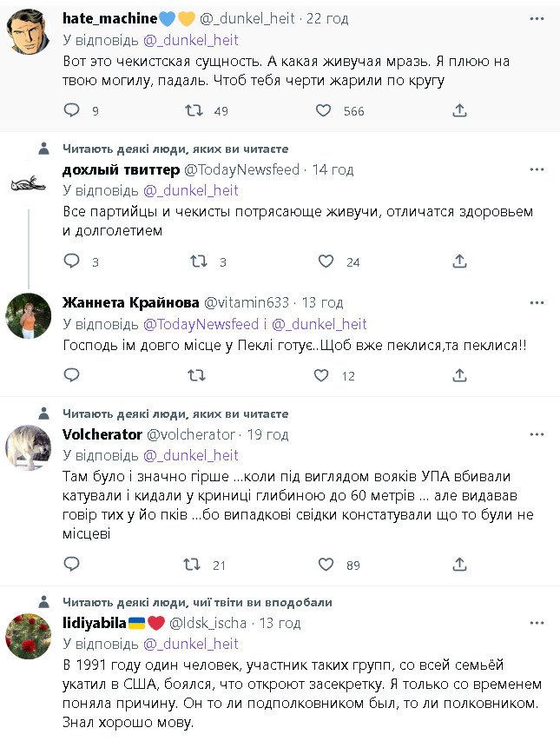The width and height of the screenshot is (560, 741).
Task: Like the дохлый твиттер reply
Action: click(326, 261)
